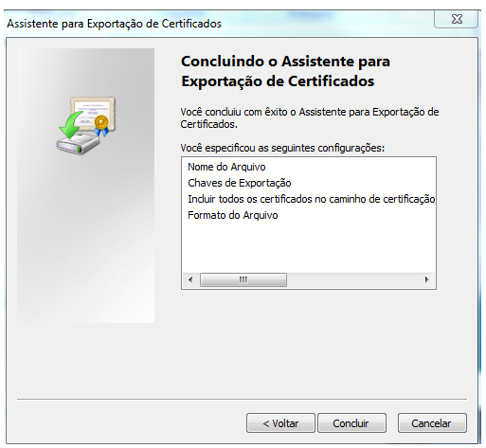Go back with the Voltar button

coord(280,423)
